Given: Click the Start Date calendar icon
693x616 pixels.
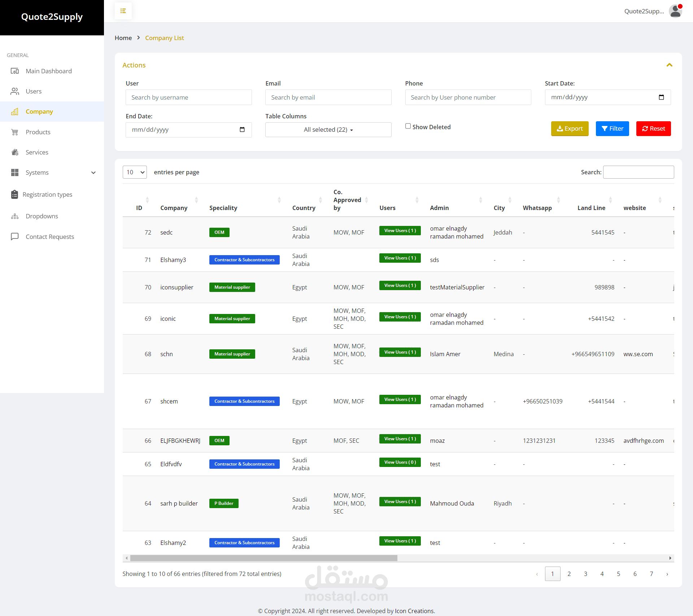Looking at the screenshot, I should [x=661, y=97].
